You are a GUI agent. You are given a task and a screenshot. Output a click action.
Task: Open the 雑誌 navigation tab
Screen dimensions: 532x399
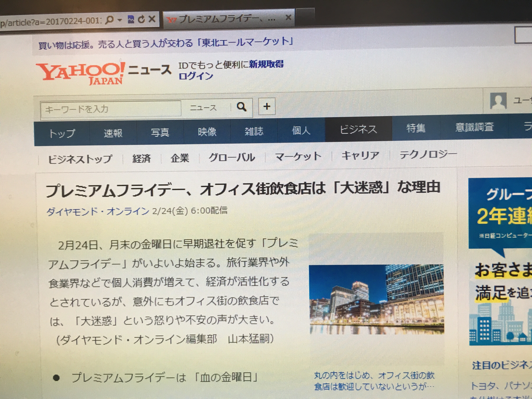[x=254, y=131]
